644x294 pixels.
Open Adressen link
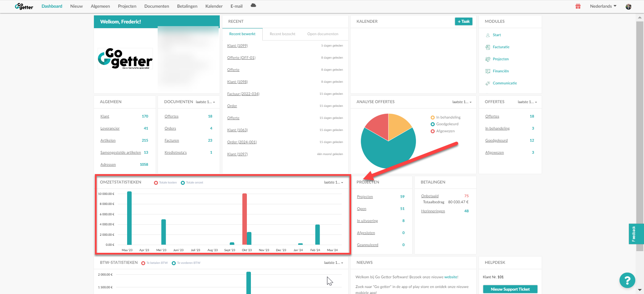(x=108, y=164)
